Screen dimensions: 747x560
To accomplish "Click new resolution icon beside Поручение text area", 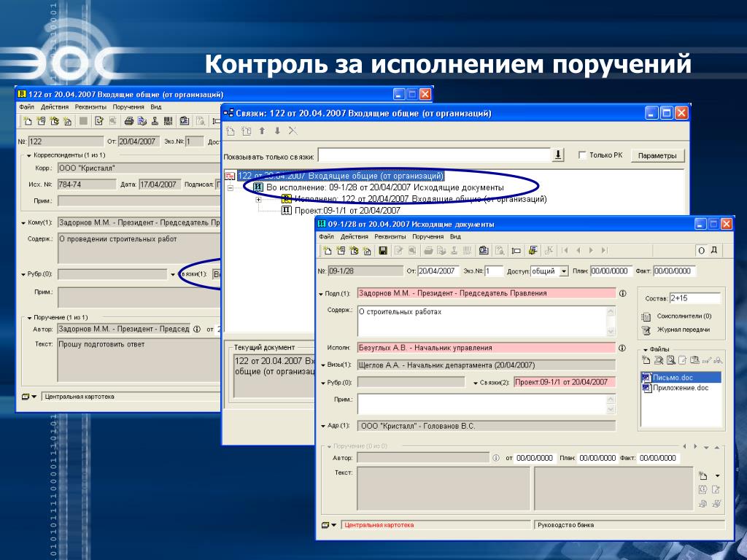I will (x=703, y=475).
